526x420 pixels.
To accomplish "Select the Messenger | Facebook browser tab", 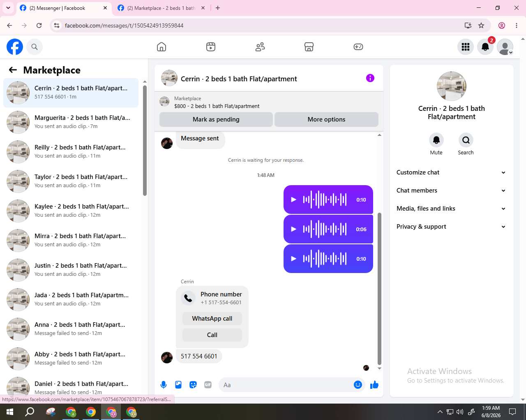I will click(63, 8).
